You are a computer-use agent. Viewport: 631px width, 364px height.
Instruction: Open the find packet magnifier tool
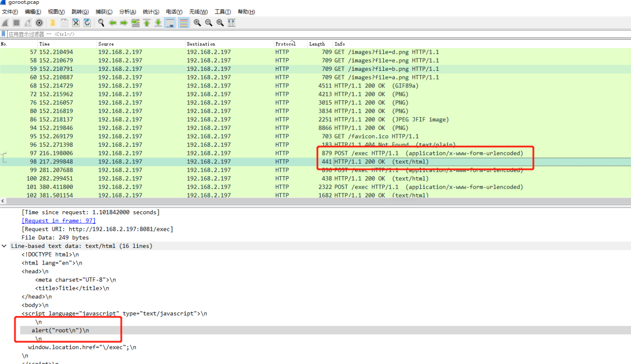[x=101, y=23]
